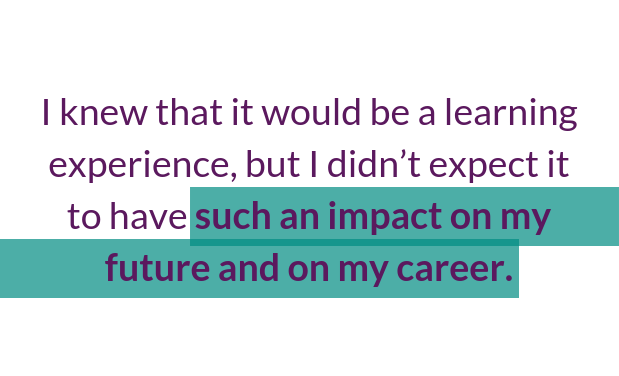The height and width of the screenshot is (376, 619).
Task: Click the bold word "and"
Action: pyautogui.click(x=253, y=268)
